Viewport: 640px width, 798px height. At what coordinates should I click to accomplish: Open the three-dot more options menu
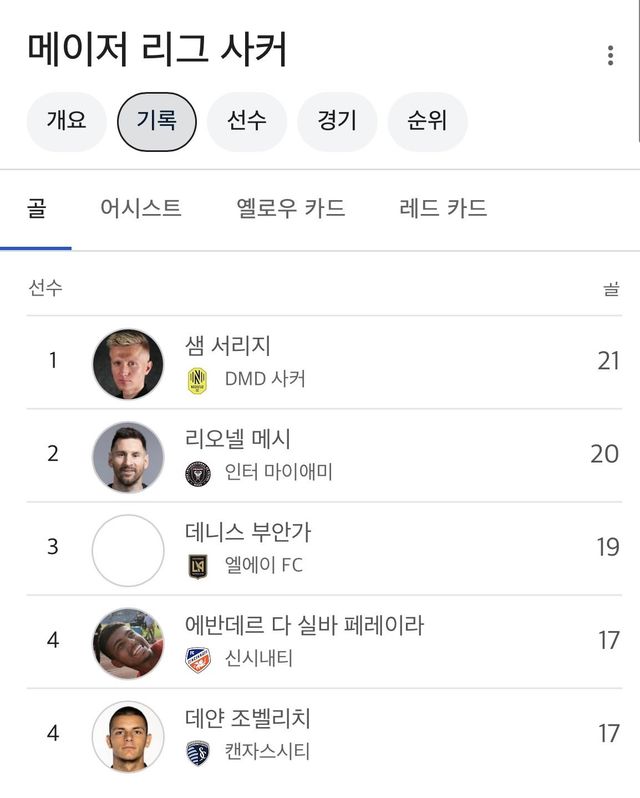[610, 56]
